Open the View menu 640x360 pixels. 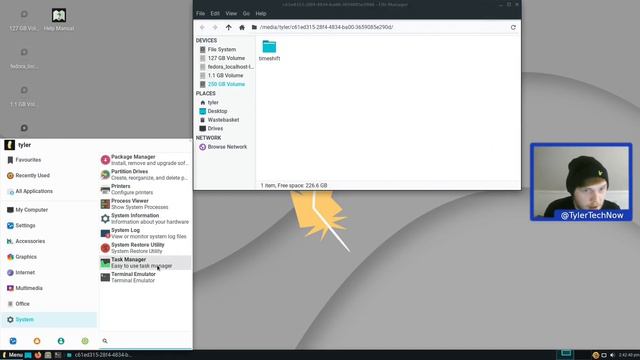231,13
